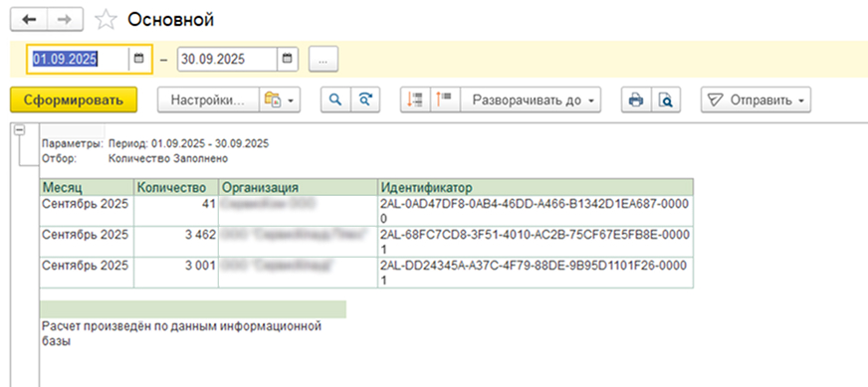
Task: Select the Организация column header
Action: click(299, 187)
